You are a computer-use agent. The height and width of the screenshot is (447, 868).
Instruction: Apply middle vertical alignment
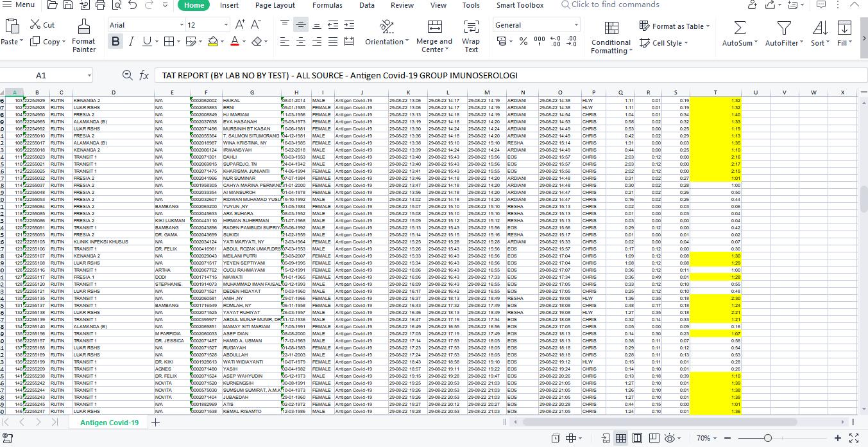pyautogui.click(x=300, y=25)
